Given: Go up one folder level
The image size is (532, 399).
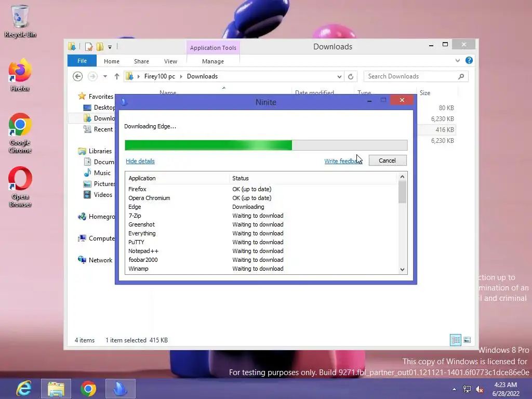Looking at the screenshot, I should click(117, 76).
